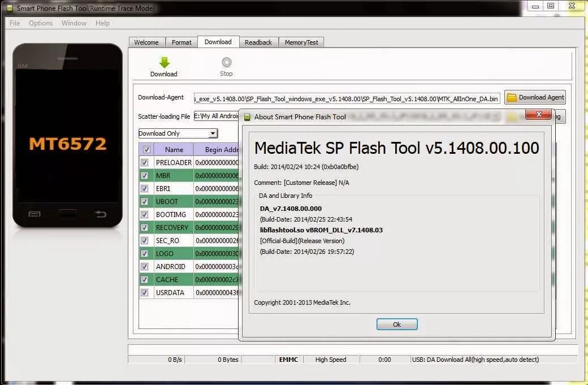Open the Options menu

click(41, 23)
